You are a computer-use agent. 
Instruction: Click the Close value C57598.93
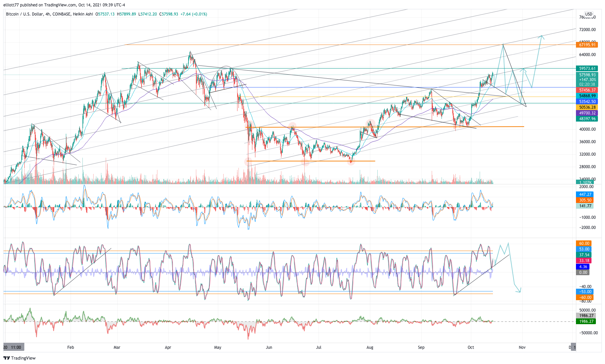tap(169, 14)
